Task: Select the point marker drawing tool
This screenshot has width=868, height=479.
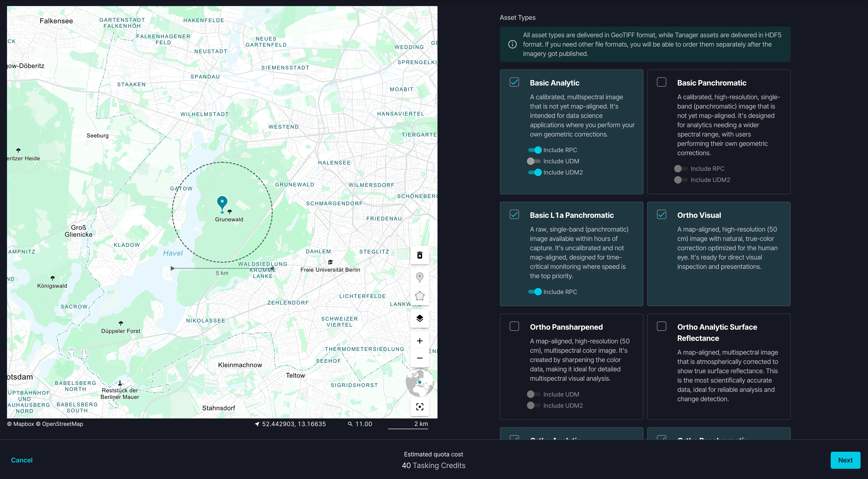Action: coord(420,277)
